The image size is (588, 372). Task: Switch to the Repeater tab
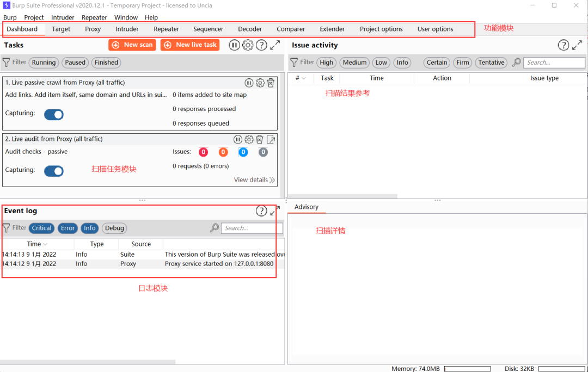[166, 29]
